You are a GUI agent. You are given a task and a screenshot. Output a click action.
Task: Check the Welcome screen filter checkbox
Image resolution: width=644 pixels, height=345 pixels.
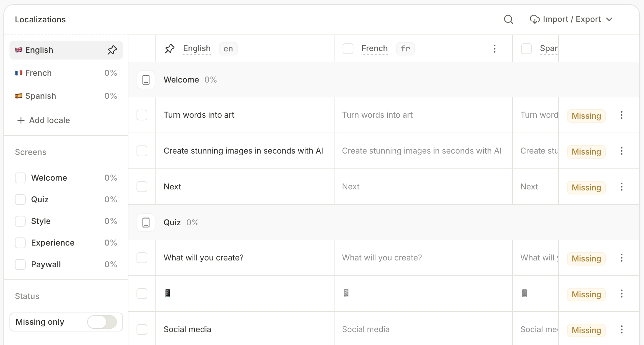[20, 178]
